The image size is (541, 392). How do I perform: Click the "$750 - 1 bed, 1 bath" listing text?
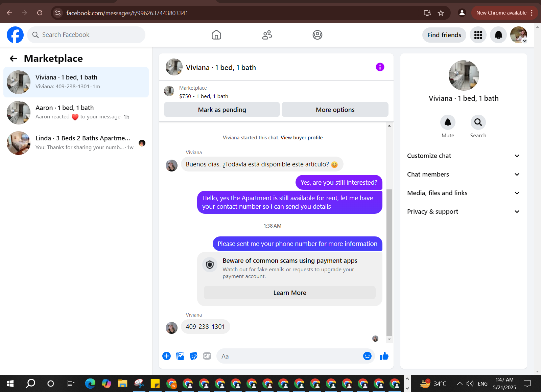(204, 96)
